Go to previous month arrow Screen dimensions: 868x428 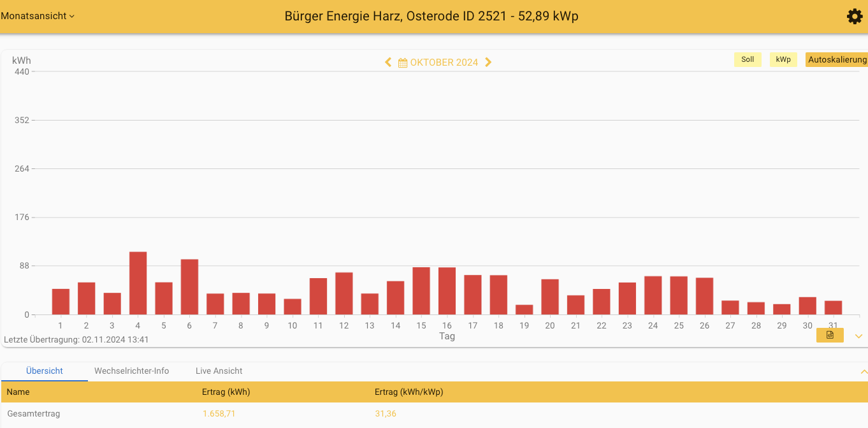coord(388,62)
